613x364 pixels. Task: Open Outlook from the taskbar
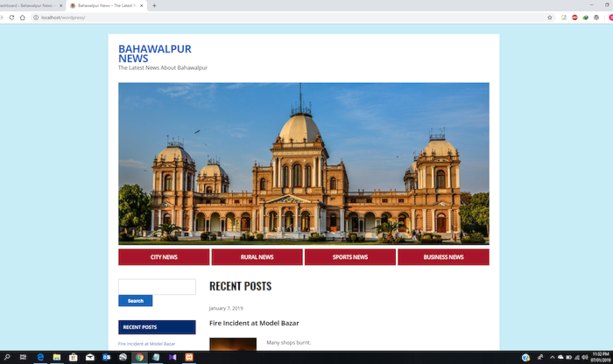coord(106,357)
